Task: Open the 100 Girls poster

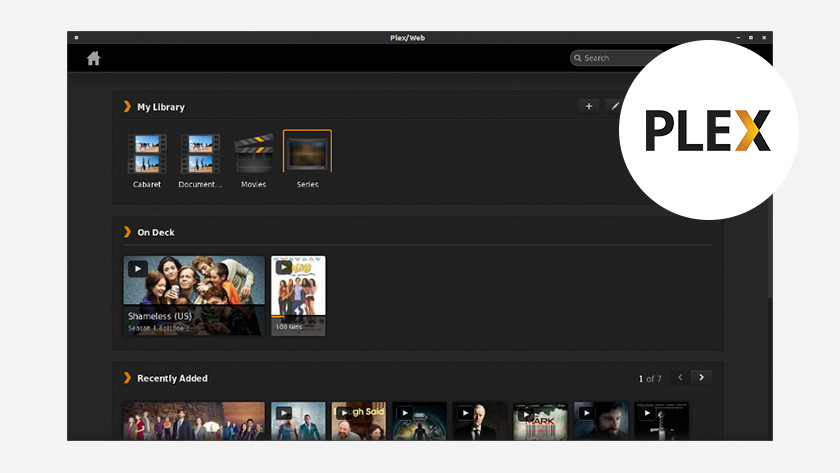Action: click(x=298, y=296)
